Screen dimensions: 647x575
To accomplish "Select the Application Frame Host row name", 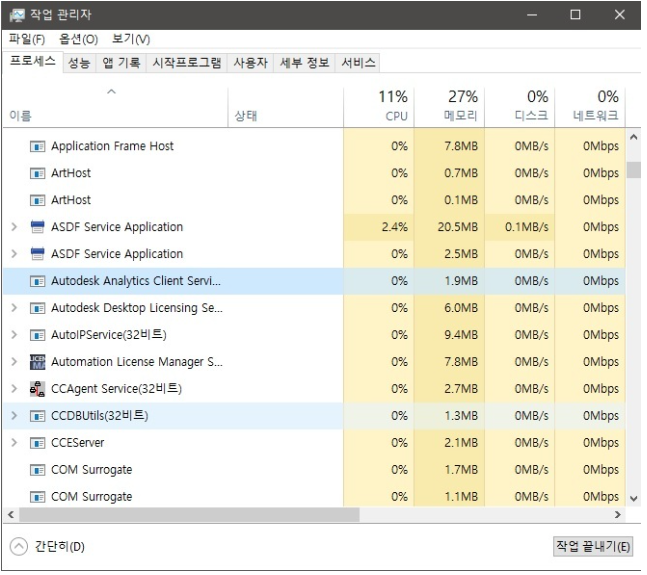I will tap(113, 147).
